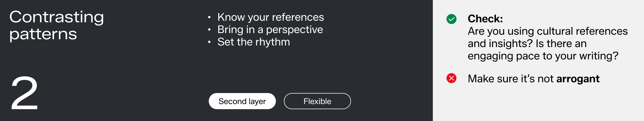Click the line "engaging pace to your writing?"
Screen dimensions: 644x121
tap(543, 56)
